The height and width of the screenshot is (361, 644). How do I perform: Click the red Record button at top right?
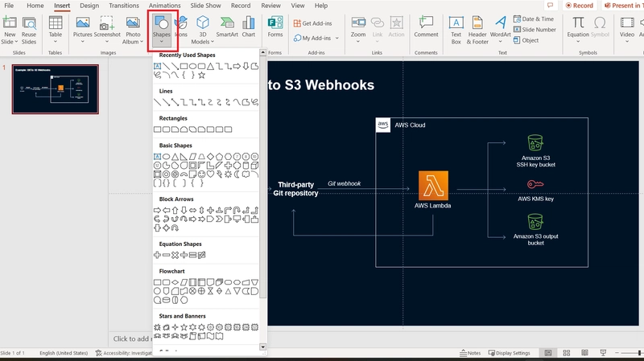coord(579,6)
